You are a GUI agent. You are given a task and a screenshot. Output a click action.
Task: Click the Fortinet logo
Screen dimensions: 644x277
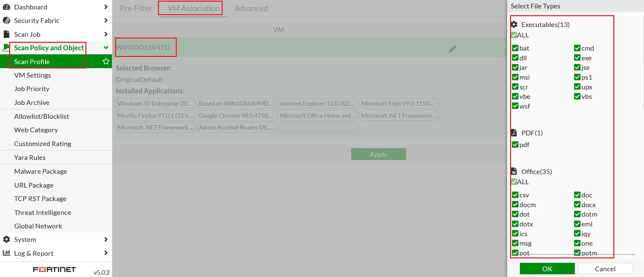tap(54, 269)
